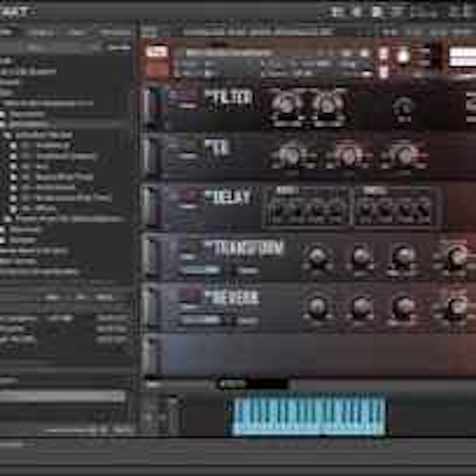Toggle the EQ module power switch
Screen dimensions: 476x476
click(x=191, y=145)
